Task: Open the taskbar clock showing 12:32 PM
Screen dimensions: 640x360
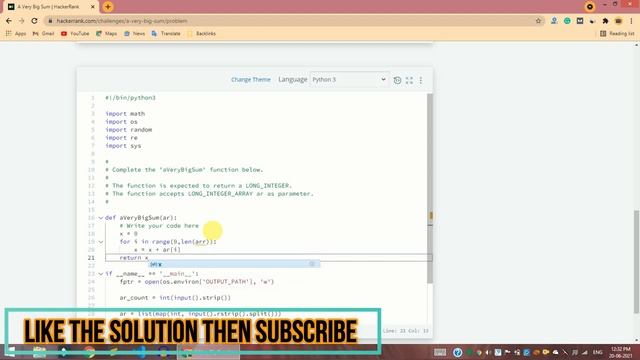Action: pos(621,352)
